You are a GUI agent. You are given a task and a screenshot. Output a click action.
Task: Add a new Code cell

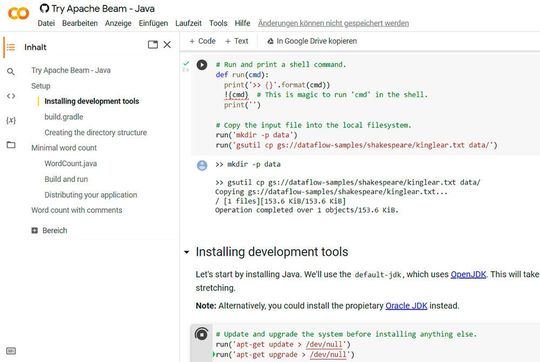[x=202, y=41]
